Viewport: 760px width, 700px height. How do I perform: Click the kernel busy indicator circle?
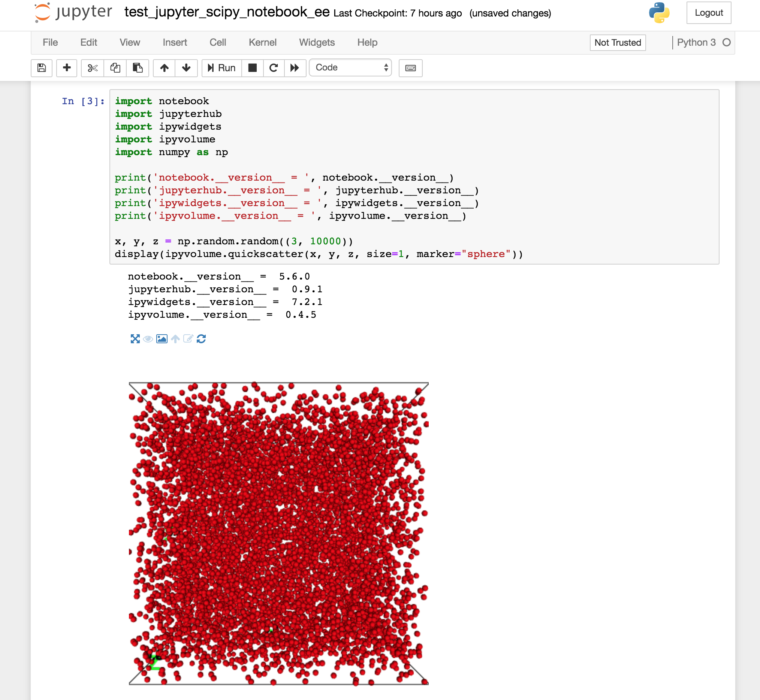[x=726, y=42]
